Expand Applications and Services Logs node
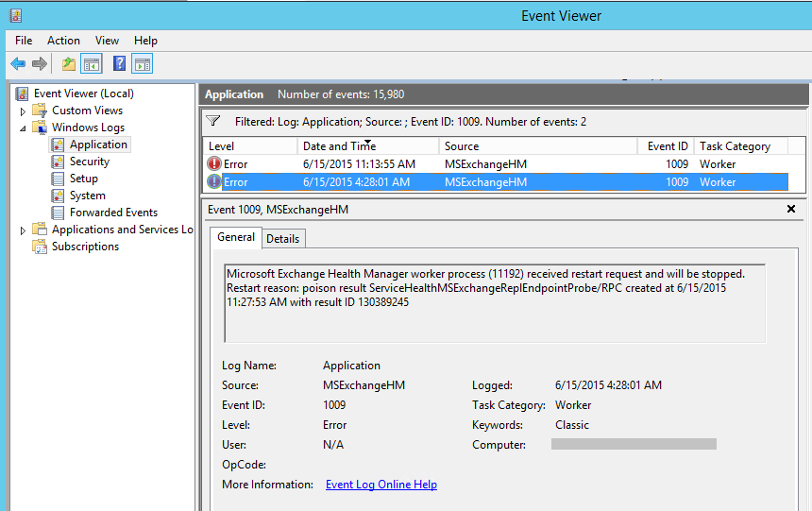The image size is (812, 511). pos(23,230)
